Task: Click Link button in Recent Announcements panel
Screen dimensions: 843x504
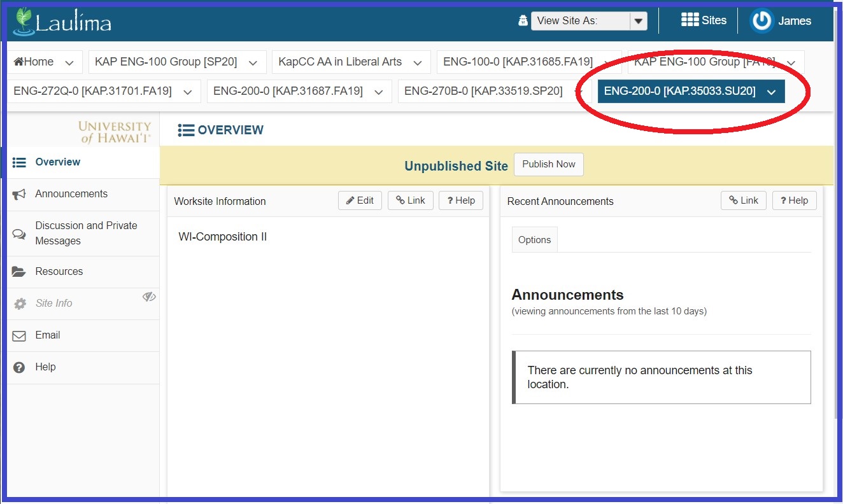Action: tap(743, 200)
